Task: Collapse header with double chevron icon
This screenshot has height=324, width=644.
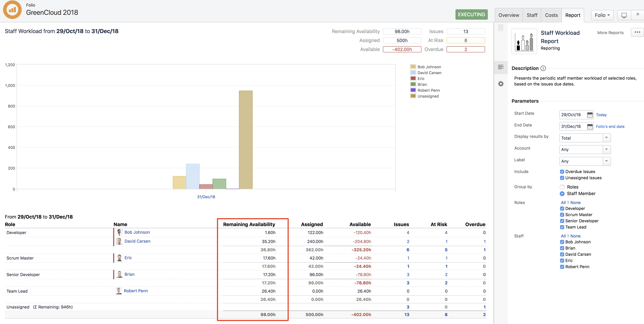Action: pyautogui.click(x=637, y=14)
